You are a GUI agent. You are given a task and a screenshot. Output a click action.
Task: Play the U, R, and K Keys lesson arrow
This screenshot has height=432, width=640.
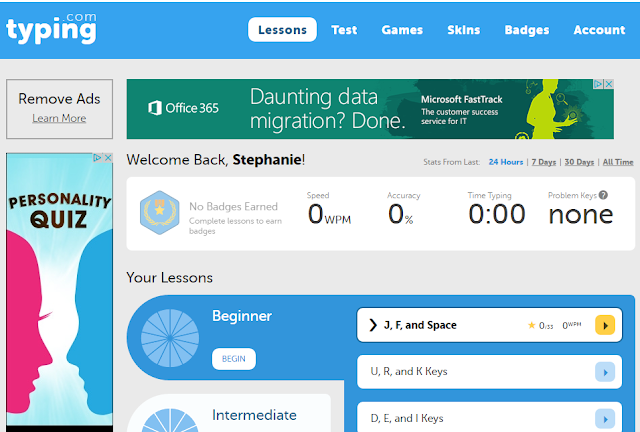click(605, 372)
